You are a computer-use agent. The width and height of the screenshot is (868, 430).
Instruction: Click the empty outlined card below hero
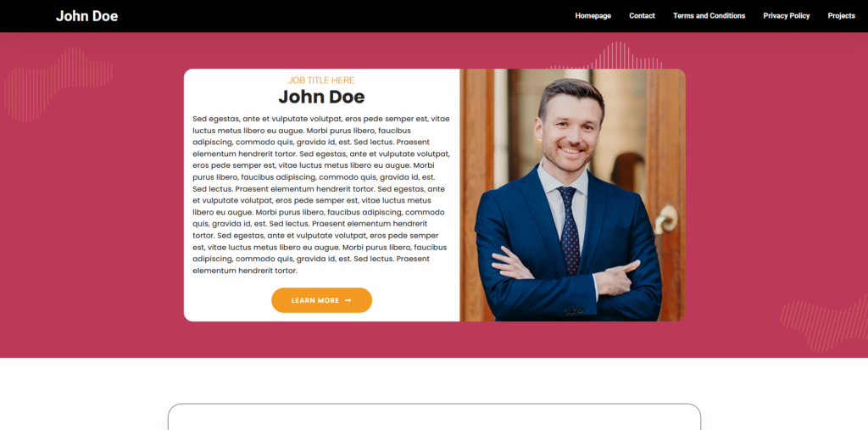click(x=435, y=416)
